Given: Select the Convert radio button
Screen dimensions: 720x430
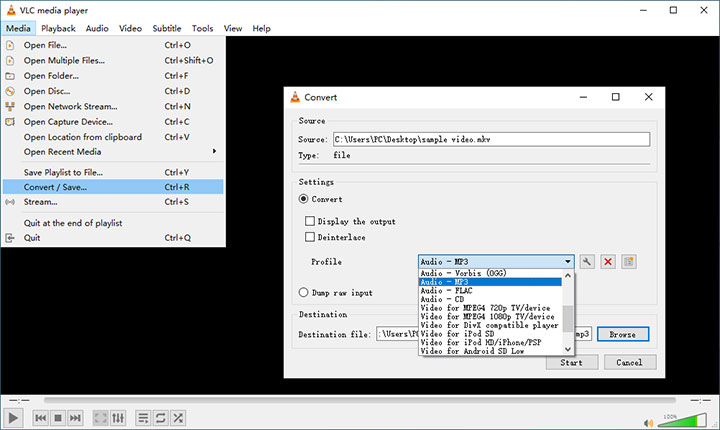Looking at the screenshot, I should click(303, 199).
